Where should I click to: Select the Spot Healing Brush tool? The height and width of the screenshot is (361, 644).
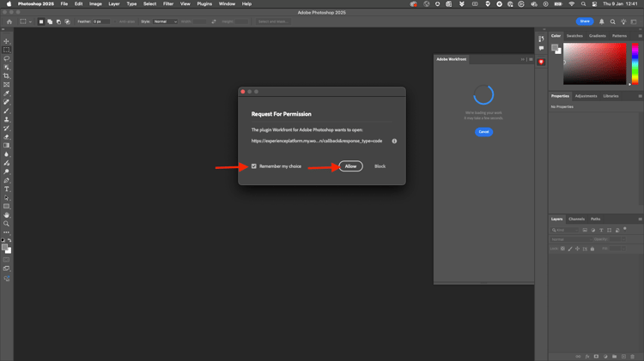coord(6,102)
